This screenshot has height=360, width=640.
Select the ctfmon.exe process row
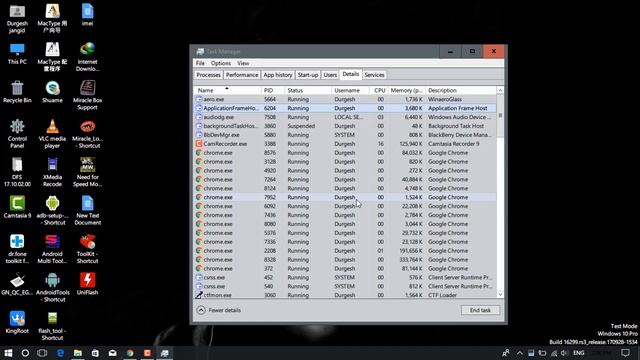[345, 295]
